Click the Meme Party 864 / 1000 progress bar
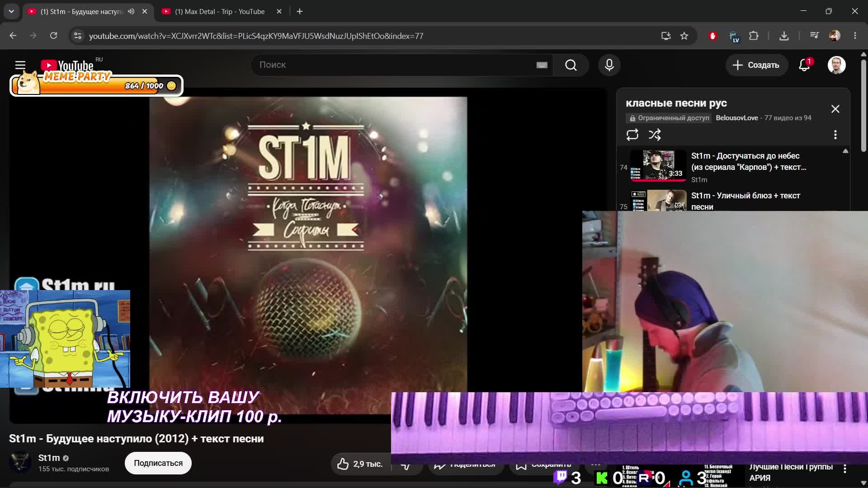The image size is (868, 488). coord(96,85)
